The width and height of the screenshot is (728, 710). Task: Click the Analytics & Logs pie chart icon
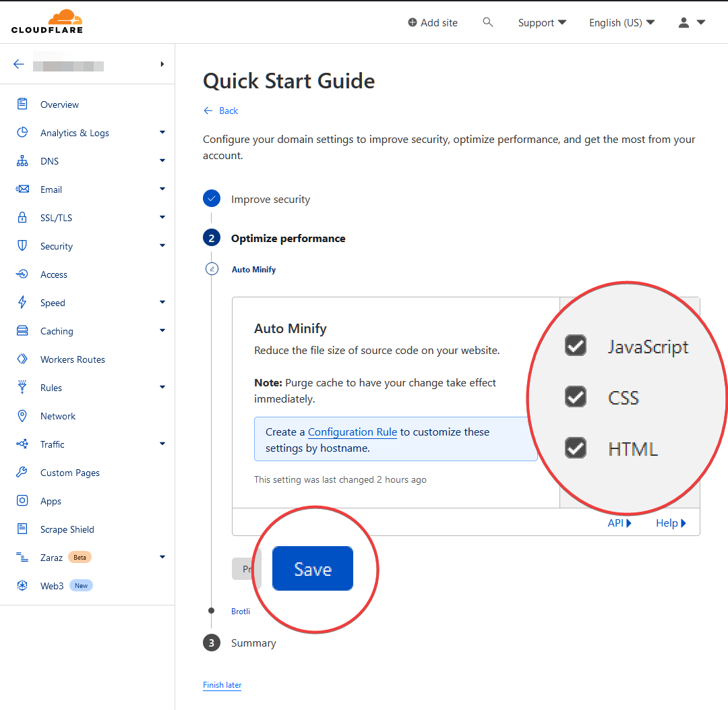[x=22, y=132]
